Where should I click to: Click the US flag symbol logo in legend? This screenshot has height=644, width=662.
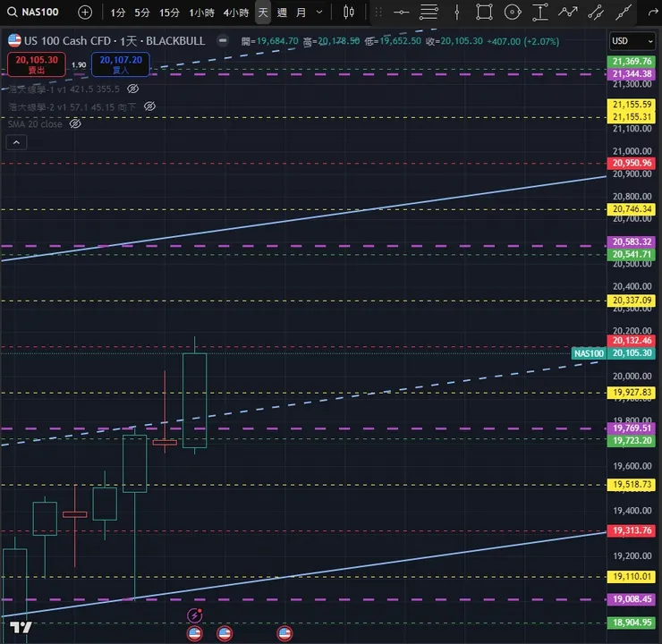coord(14,40)
